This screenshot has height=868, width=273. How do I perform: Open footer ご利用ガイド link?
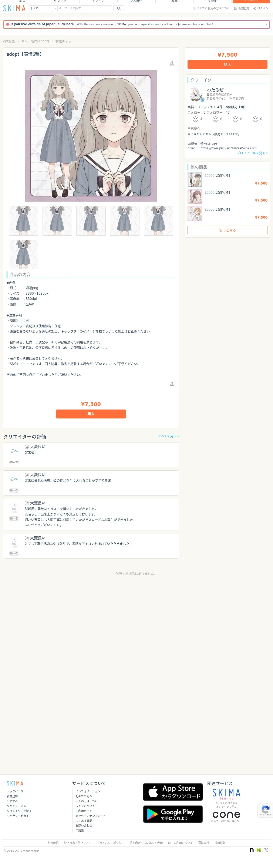coord(84,811)
